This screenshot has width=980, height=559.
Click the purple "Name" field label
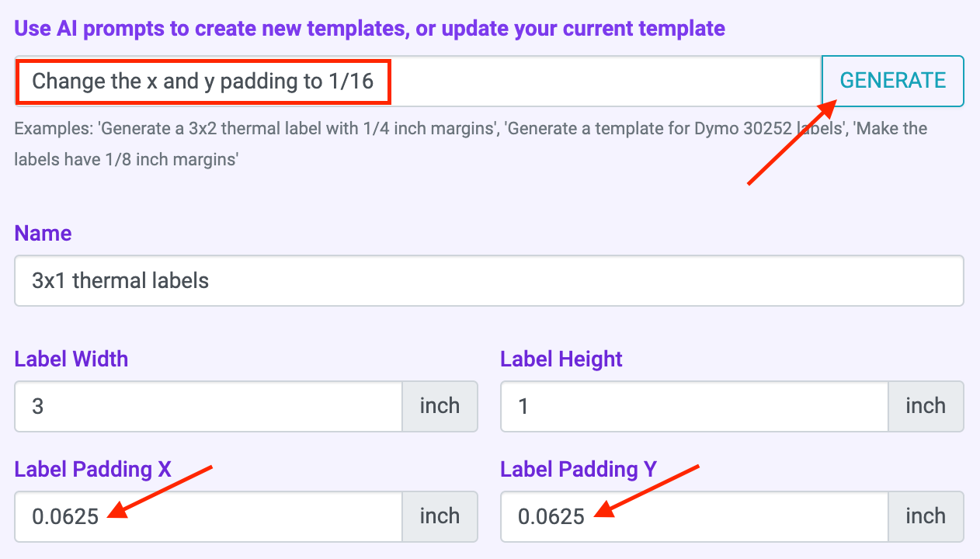(x=43, y=234)
